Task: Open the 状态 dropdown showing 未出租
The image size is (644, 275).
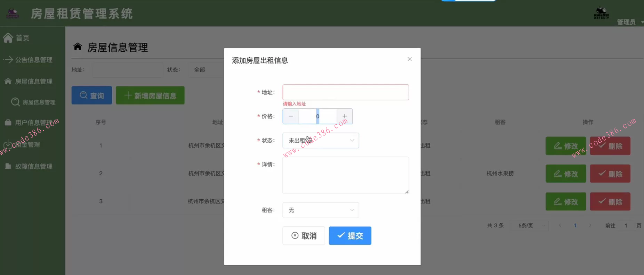Action: [x=321, y=141]
